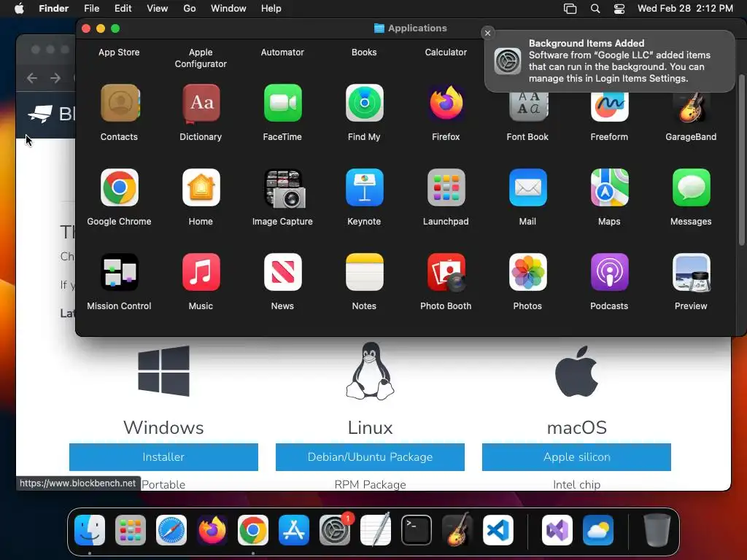Image resolution: width=747 pixels, height=560 pixels.
Task: Click the Background Items Added notification
Action: (x=610, y=61)
